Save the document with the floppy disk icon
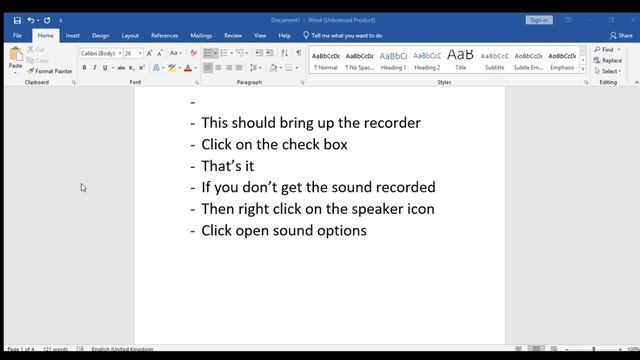The image size is (640, 360). pyautogui.click(x=17, y=20)
